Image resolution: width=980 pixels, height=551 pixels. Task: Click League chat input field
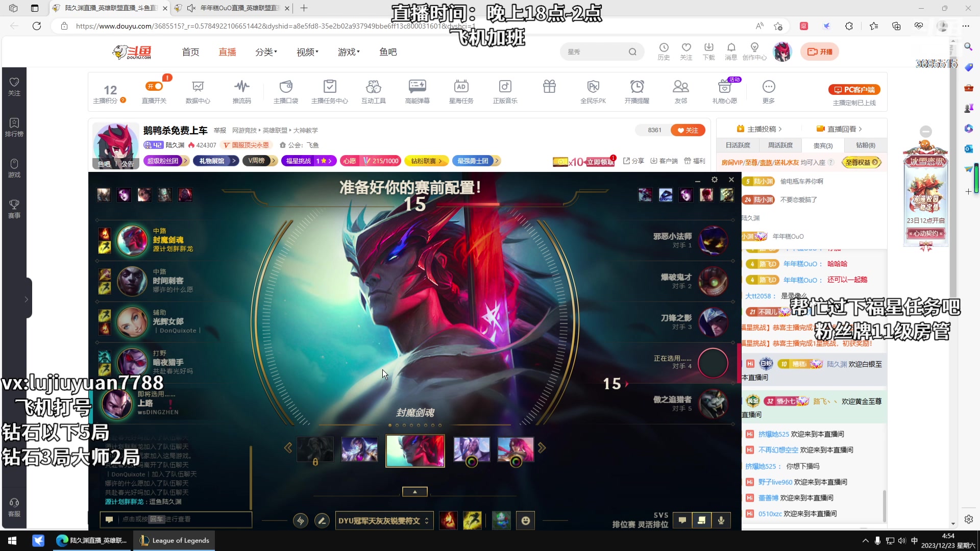[176, 519]
